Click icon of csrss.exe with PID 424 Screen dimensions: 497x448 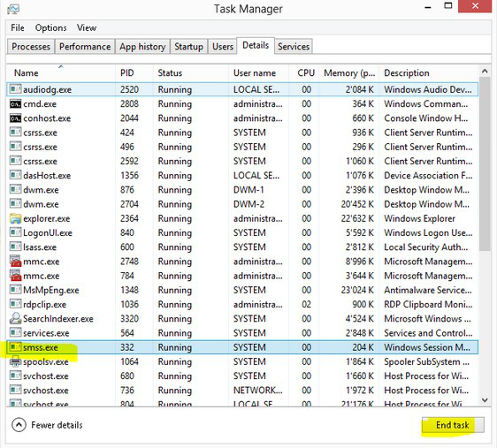pyautogui.click(x=15, y=133)
